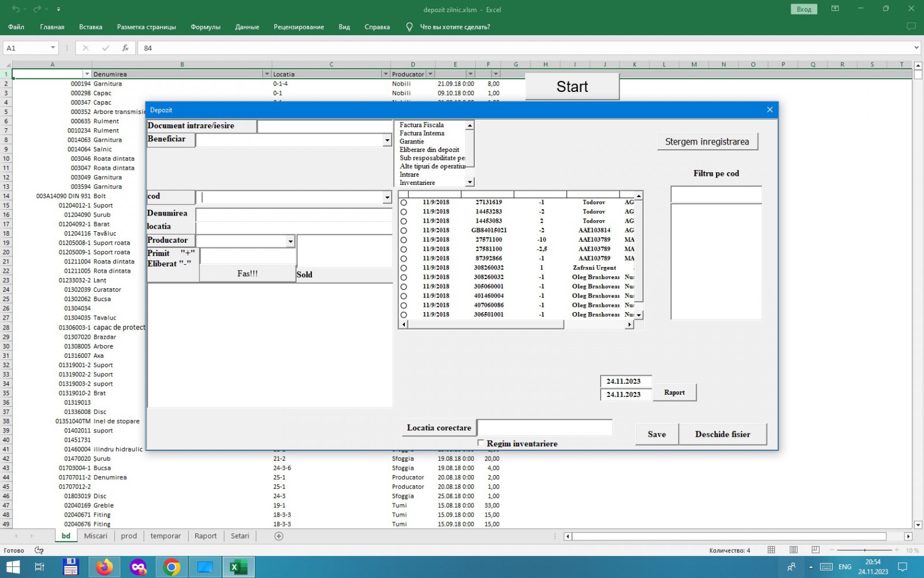The height and width of the screenshot is (578, 924).
Task: Click the Insert Function fx icon
Action: [x=125, y=48]
